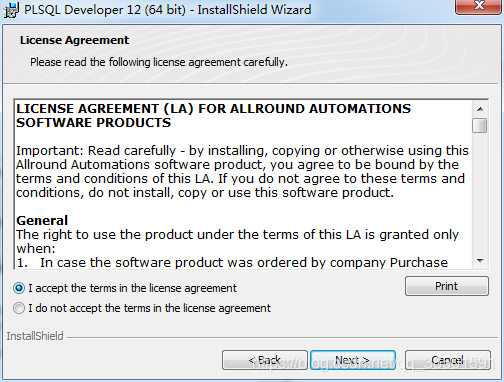Click the 'LICENSE AGREEMENT (LA)' bold heading
This screenshot has width=504, height=382.
click(105, 109)
